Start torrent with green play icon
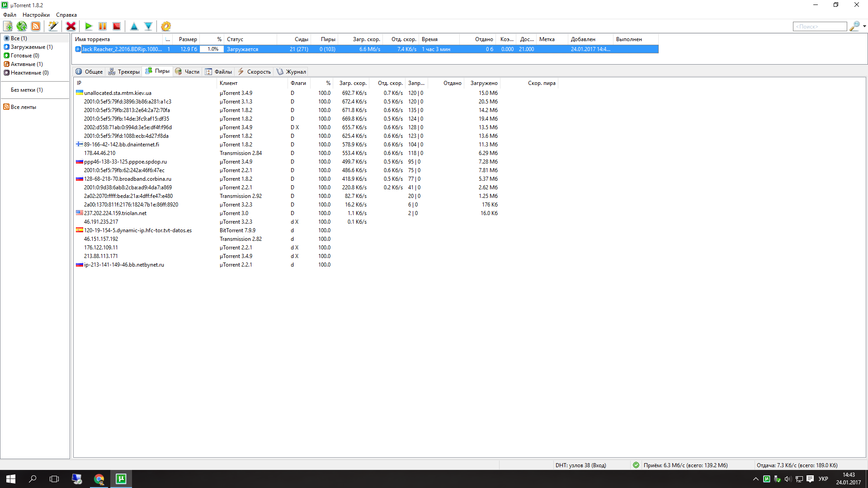The height and width of the screenshot is (488, 868). (x=89, y=26)
